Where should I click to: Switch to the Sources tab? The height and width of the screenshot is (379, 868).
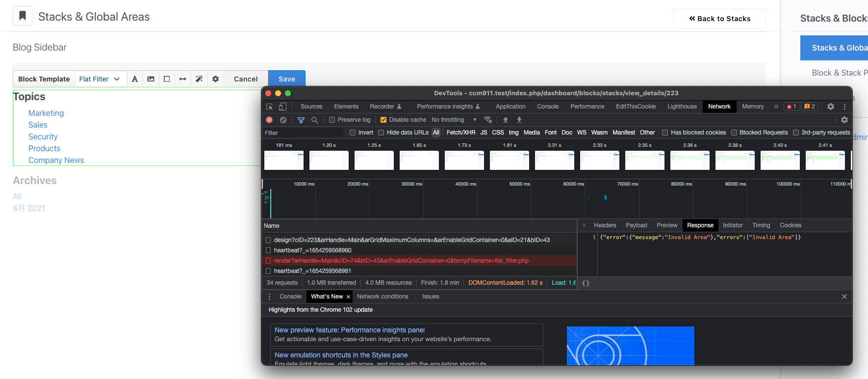pos(311,107)
